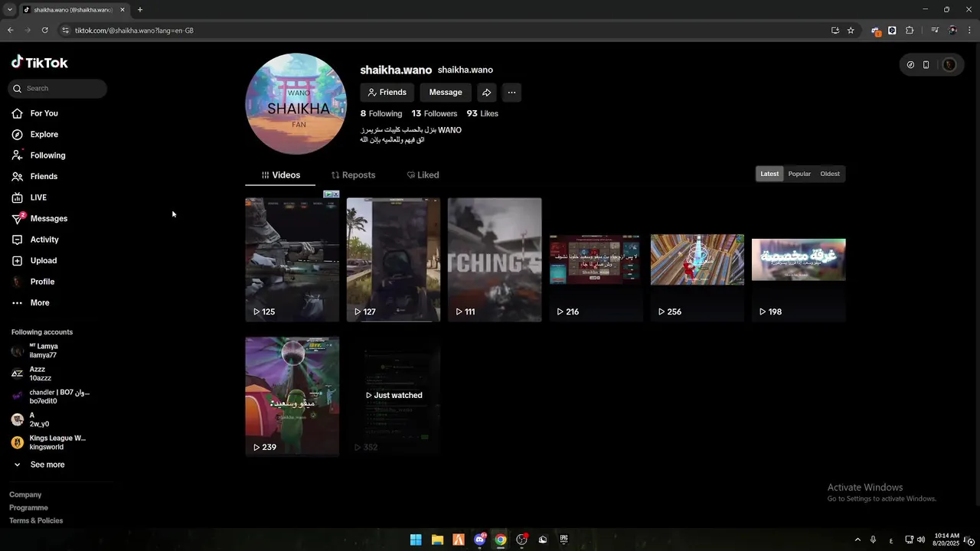
Task: Go to the Following feed
Action: [38, 155]
